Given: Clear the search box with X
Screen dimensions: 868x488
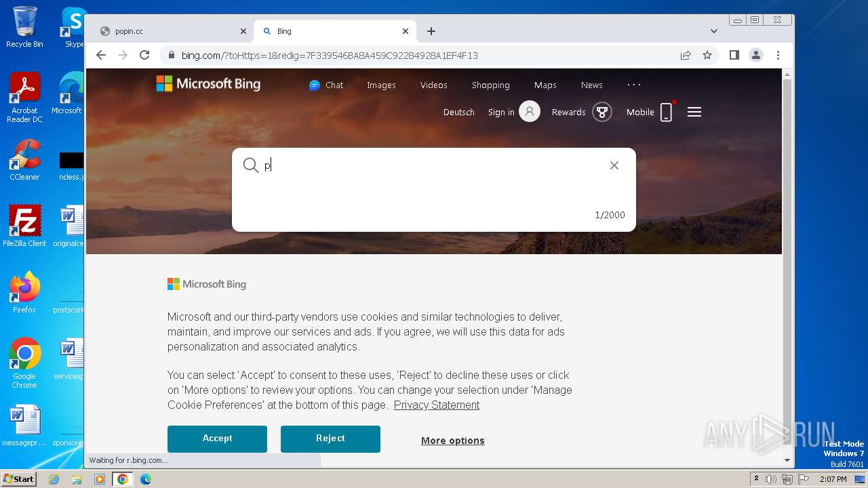Looking at the screenshot, I should tap(614, 165).
